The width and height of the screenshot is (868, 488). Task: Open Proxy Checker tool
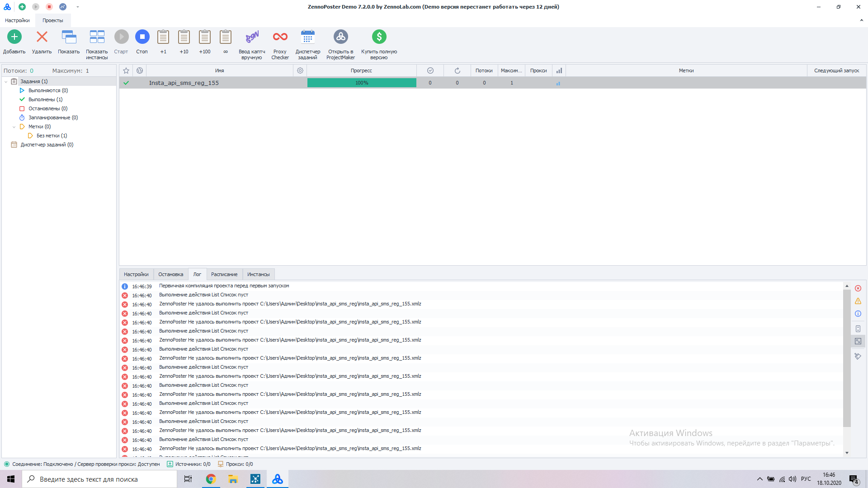pyautogui.click(x=280, y=37)
